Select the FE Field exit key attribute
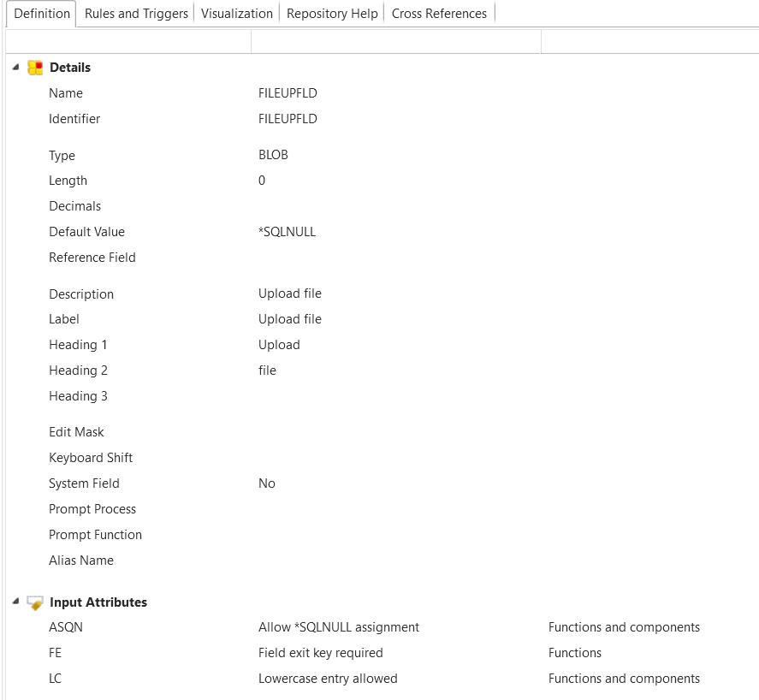 [x=55, y=652]
